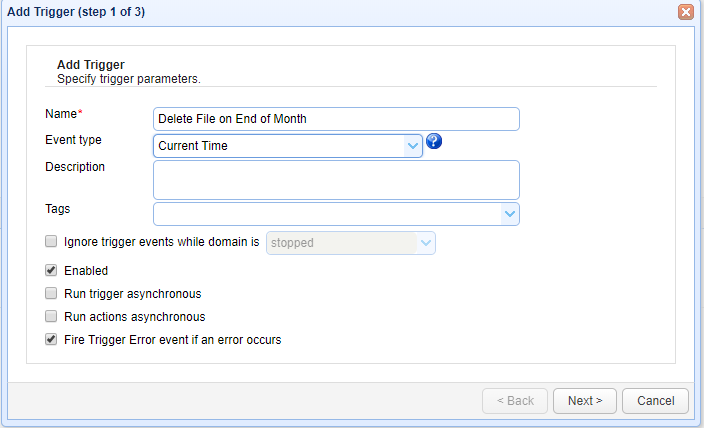This screenshot has height=428, width=704.
Task: Enable Run trigger asynchronous
Action: [x=51, y=293]
